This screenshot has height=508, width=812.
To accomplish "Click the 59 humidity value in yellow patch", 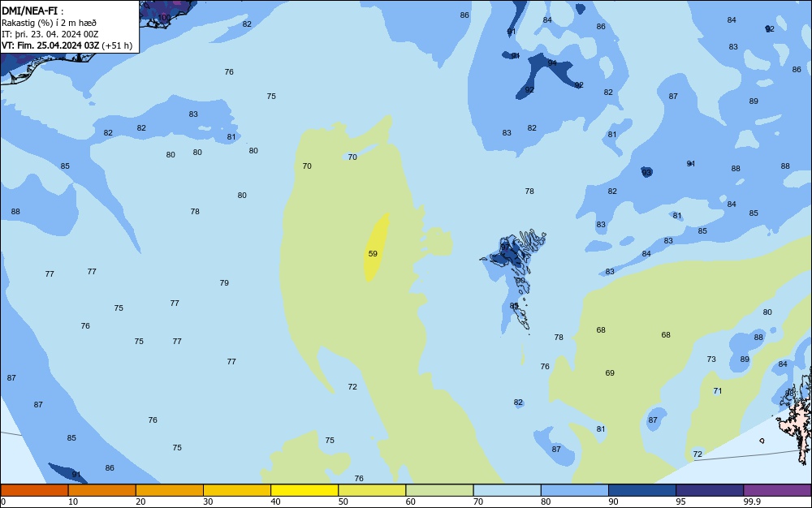I will (x=373, y=253).
